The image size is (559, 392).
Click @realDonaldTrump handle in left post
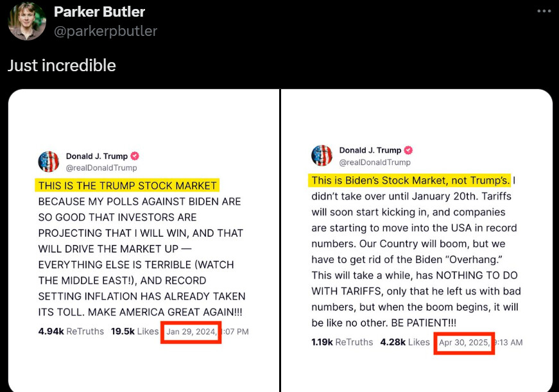pos(101,168)
